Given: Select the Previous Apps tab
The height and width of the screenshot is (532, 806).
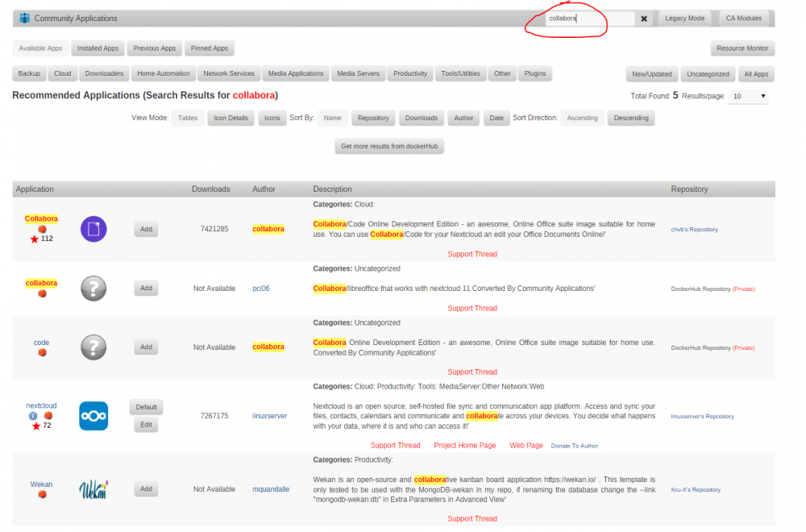Looking at the screenshot, I should click(155, 48).
